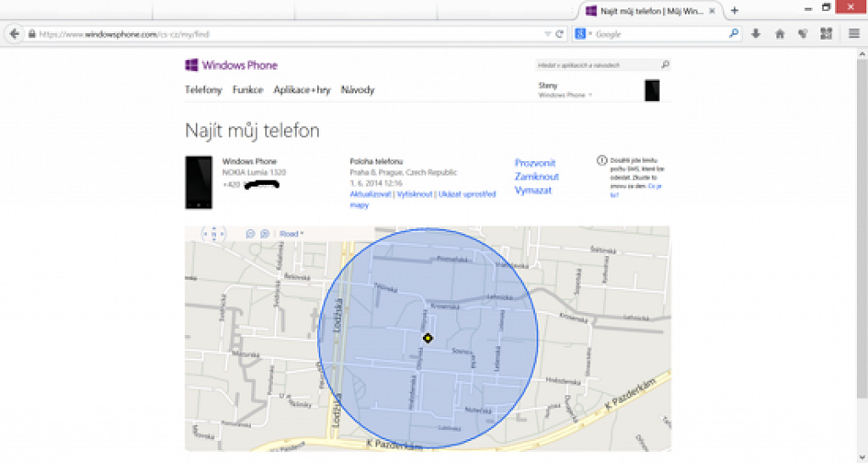This screenshot has width=868, height=463.
Task: Click the map pan compass control
Action: pos(214,234)
